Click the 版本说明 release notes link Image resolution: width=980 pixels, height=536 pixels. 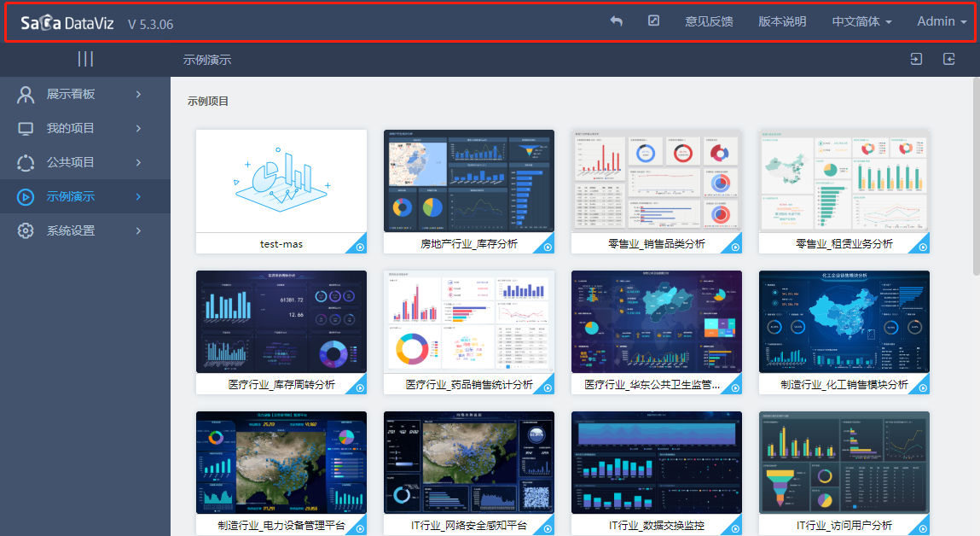click(782, 21)
